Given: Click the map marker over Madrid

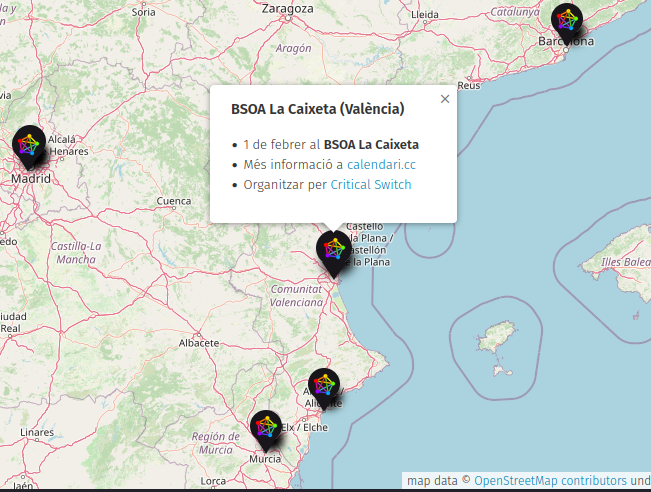Looking at the screenshot, I should click(x=29, y=147).
